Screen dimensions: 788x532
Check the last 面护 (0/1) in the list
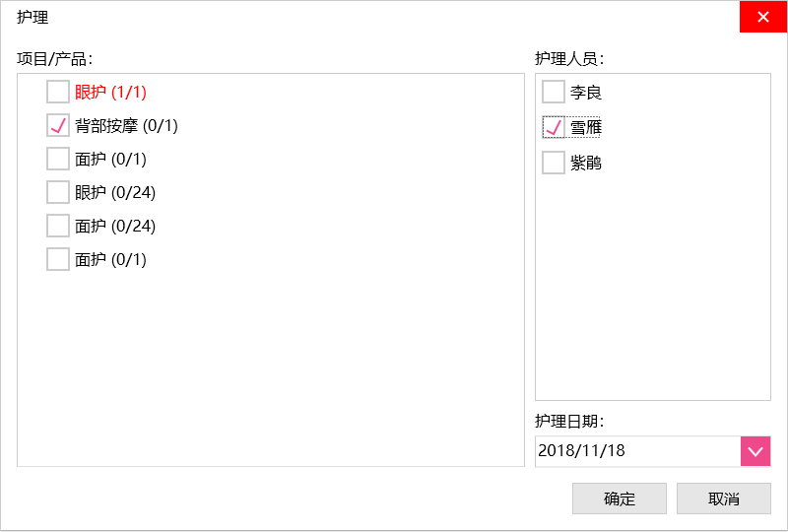(58, 260)
